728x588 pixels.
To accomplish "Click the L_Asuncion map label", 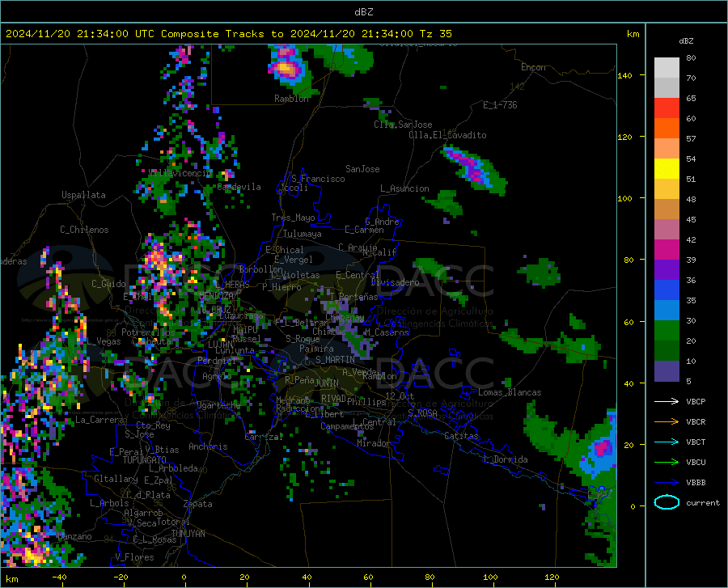I will (x=404, y=188).
